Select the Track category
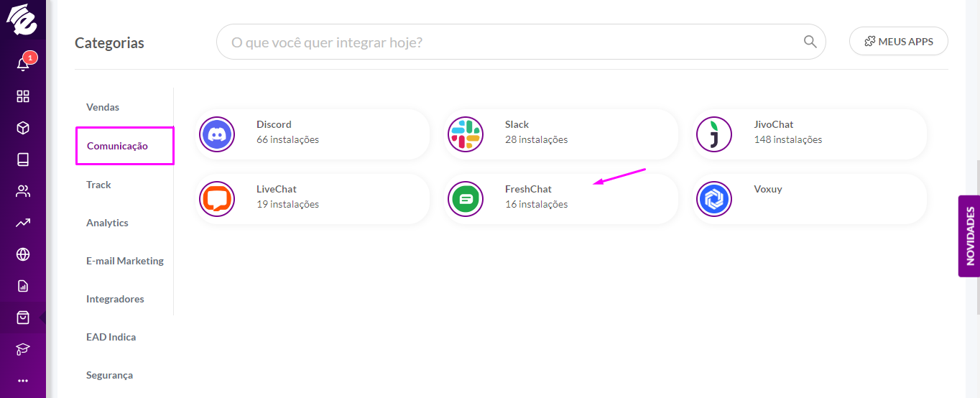This screenshot has width=980, height=398. [98, 185]
